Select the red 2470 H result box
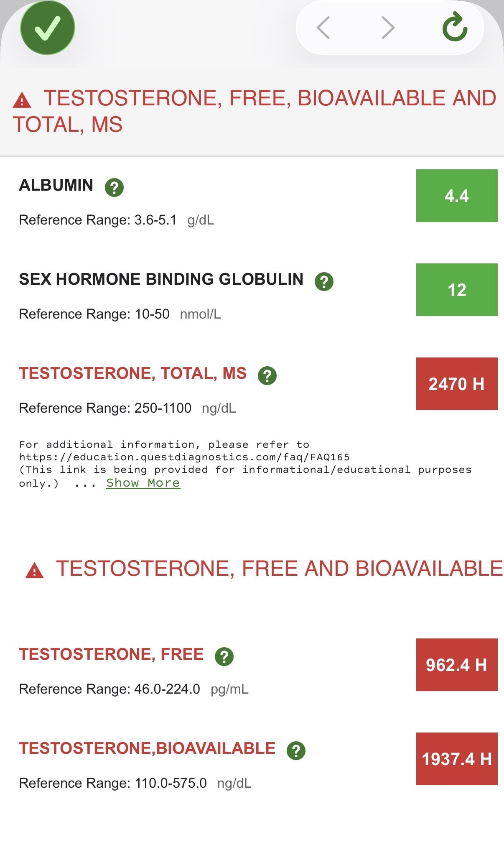Image resolution: width=504 pixels, height=850 pixels. (x=457, y=384)
